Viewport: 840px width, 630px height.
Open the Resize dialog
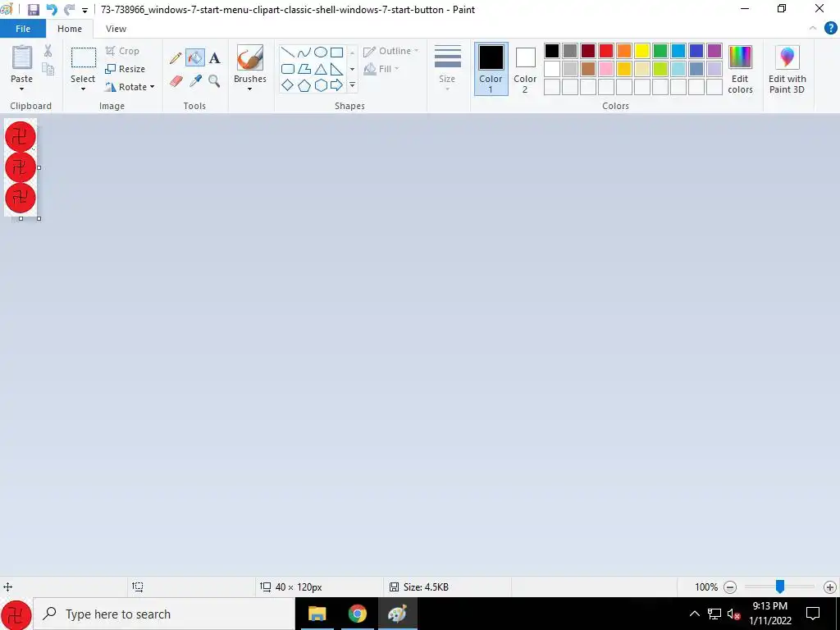click(x=125, y=69)
